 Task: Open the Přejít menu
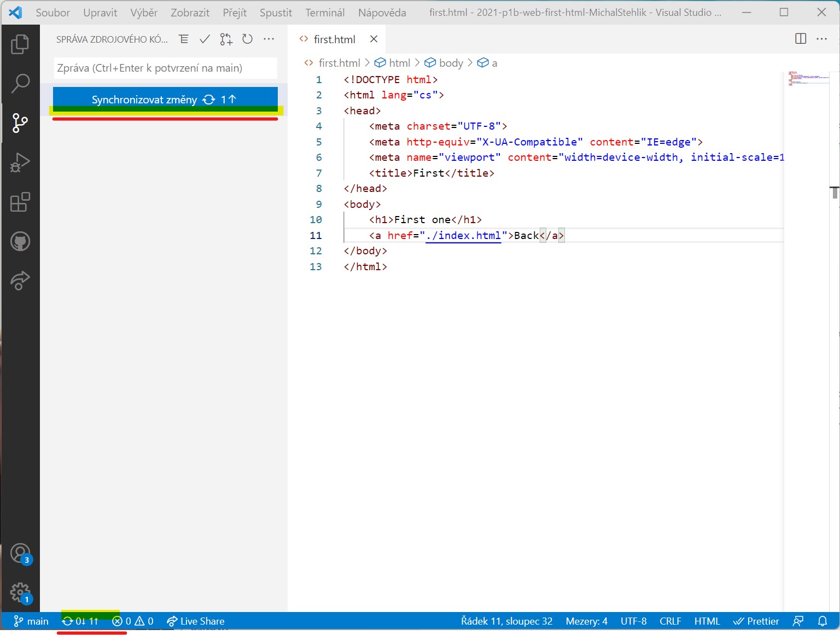(235, 13)
